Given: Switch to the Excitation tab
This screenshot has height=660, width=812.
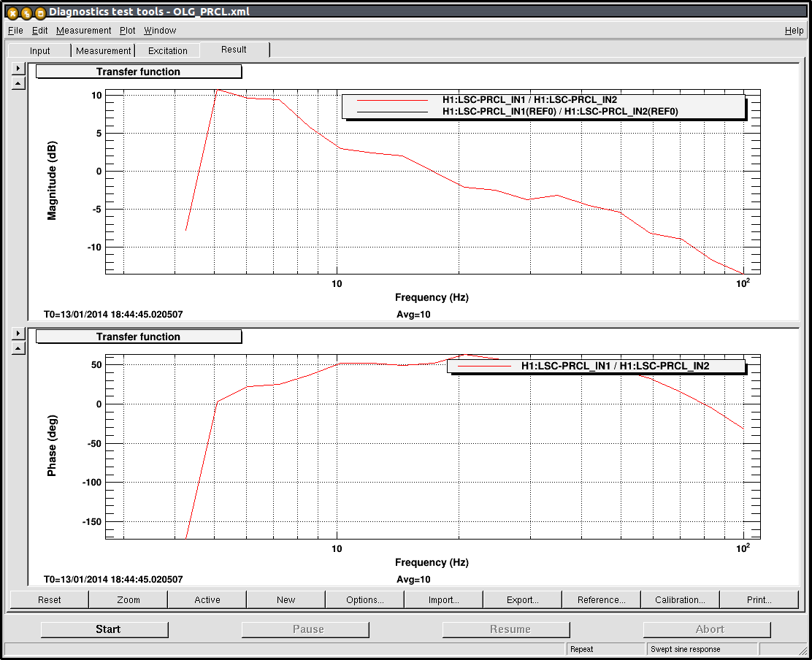Looking at the screenshot, I should point(168,50).
